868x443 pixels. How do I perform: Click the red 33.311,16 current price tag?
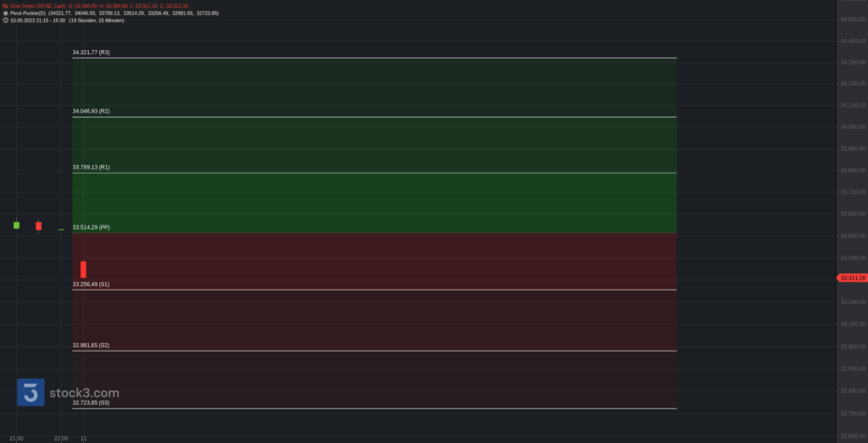click(852, 278)
